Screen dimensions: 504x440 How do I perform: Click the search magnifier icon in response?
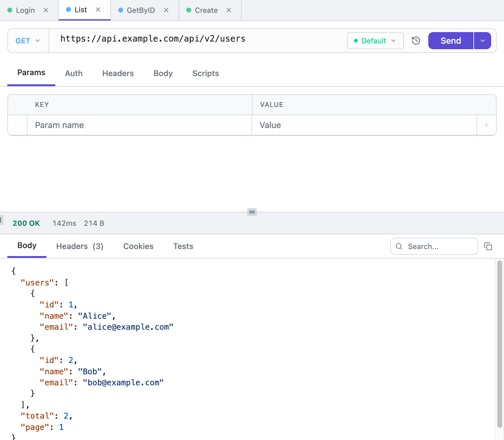399,246
